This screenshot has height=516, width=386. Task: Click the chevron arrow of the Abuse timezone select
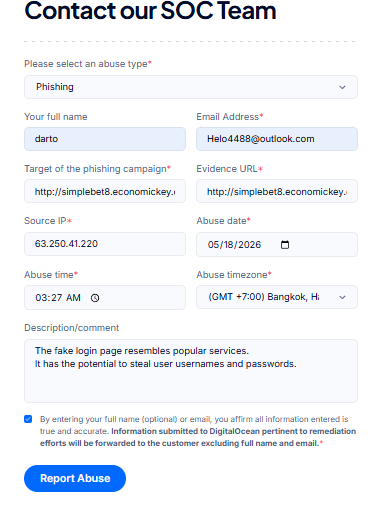point(342,297)
